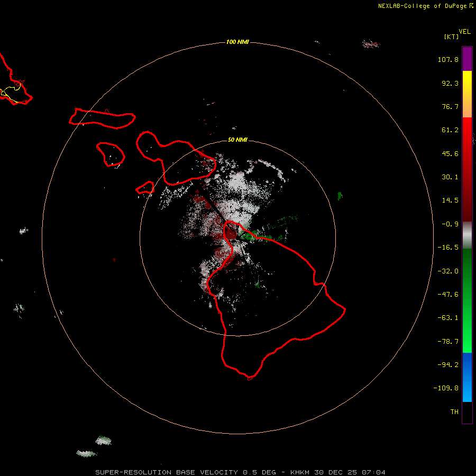Image resolution: width=476 pixels, height=476 pixels.
Task: Click the 61.2 velocity legend value
Action: pos(450,130)
